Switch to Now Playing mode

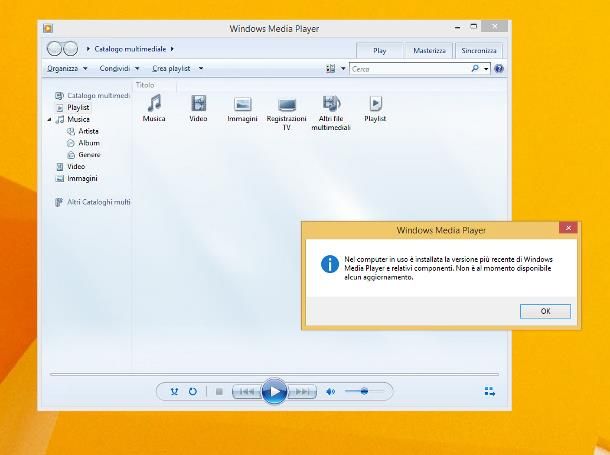coord(490,391)
